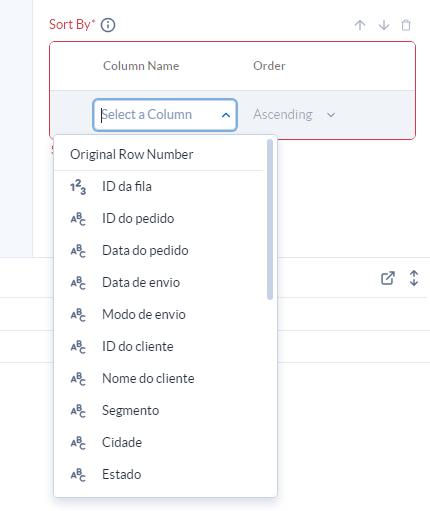This screenshot has height=511, width=430.
Task: Click numeric type icon beside ID da fila
Action: (78, 187)
